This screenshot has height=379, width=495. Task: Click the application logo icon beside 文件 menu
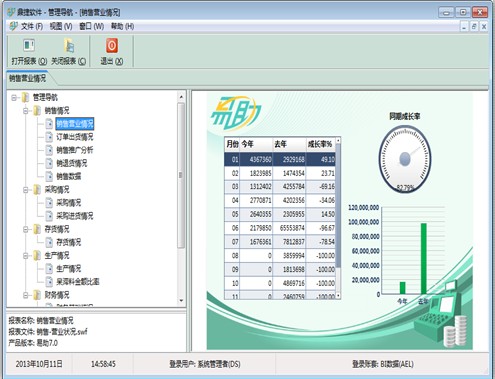click(x=14, y=26)
